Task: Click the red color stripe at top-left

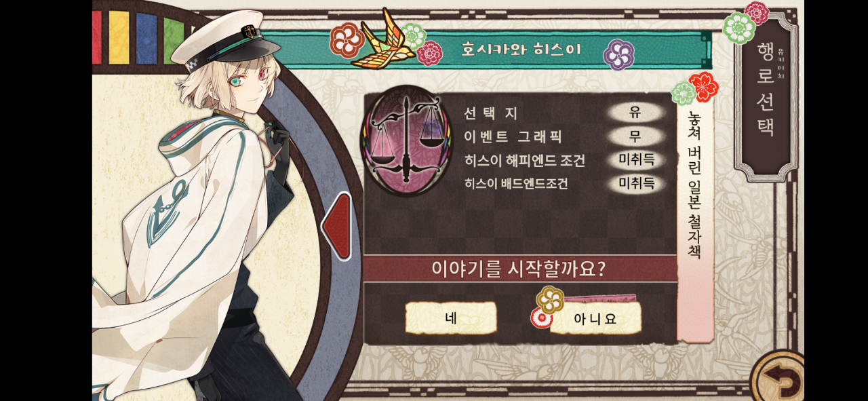Action: tap(96, 37)
